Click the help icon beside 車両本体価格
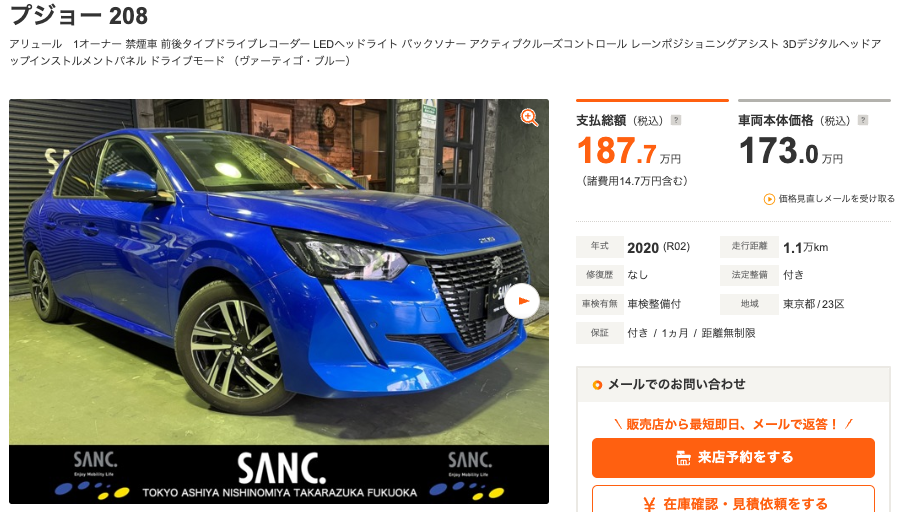Screen dimensions: 897x512 (x=863, y=120)
